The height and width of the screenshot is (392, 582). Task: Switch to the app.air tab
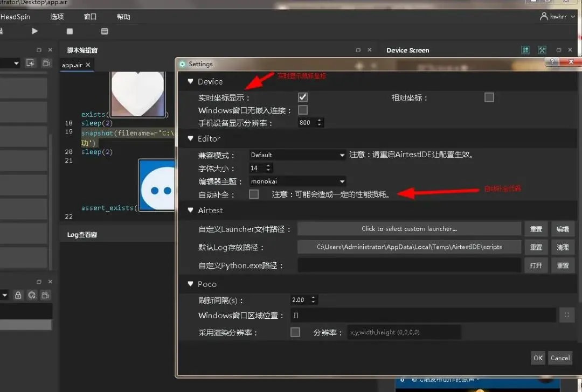(72, 65)
